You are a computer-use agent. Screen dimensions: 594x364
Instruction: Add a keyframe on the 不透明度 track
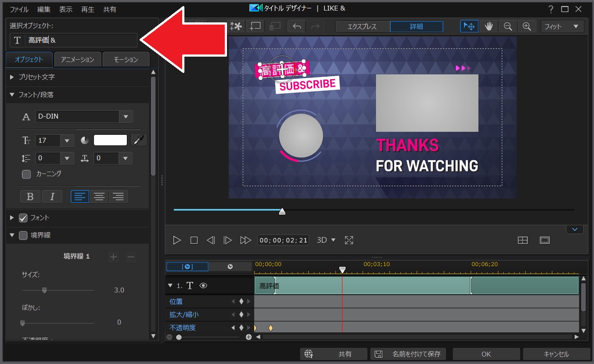pyautogui.click(x=241, y=328)
